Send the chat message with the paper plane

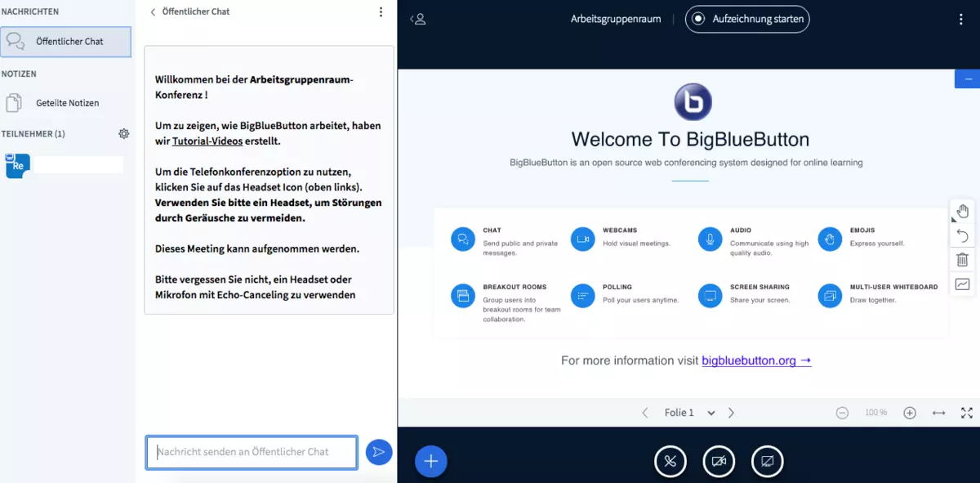[x=378, y=452]
